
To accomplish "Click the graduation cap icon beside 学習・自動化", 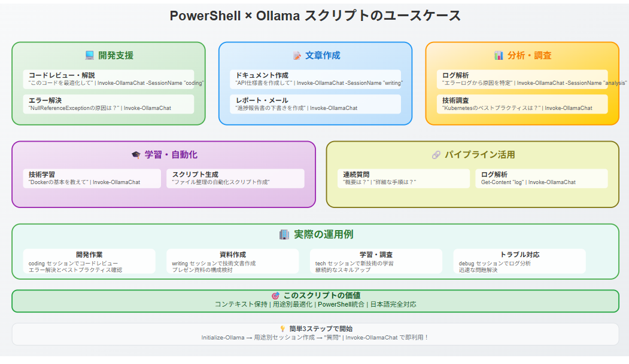I will [136, 155].
